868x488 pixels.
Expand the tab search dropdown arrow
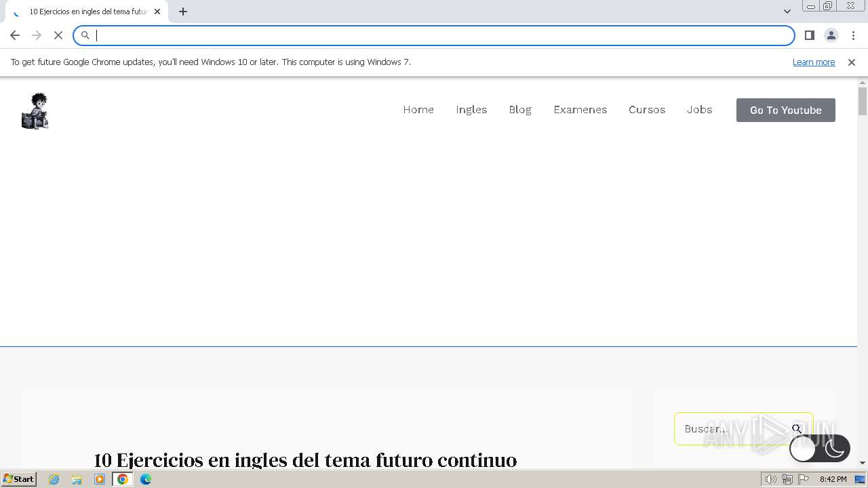pyautogui.click(x=787, y=12)
